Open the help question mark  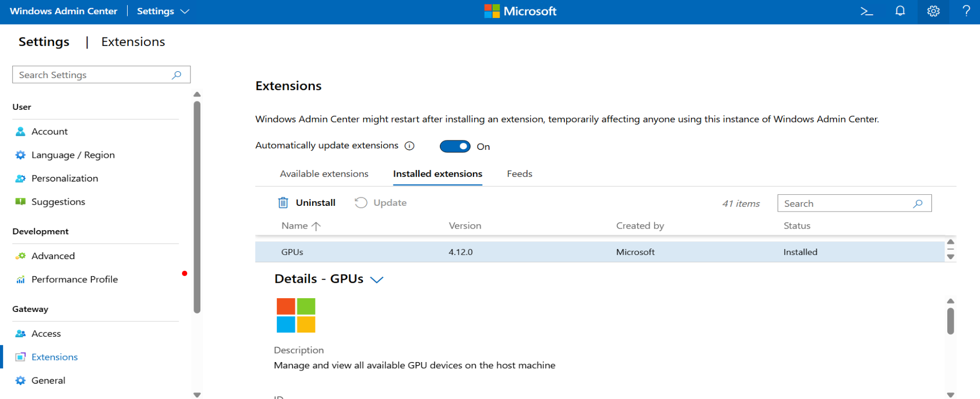click(966, 11)
